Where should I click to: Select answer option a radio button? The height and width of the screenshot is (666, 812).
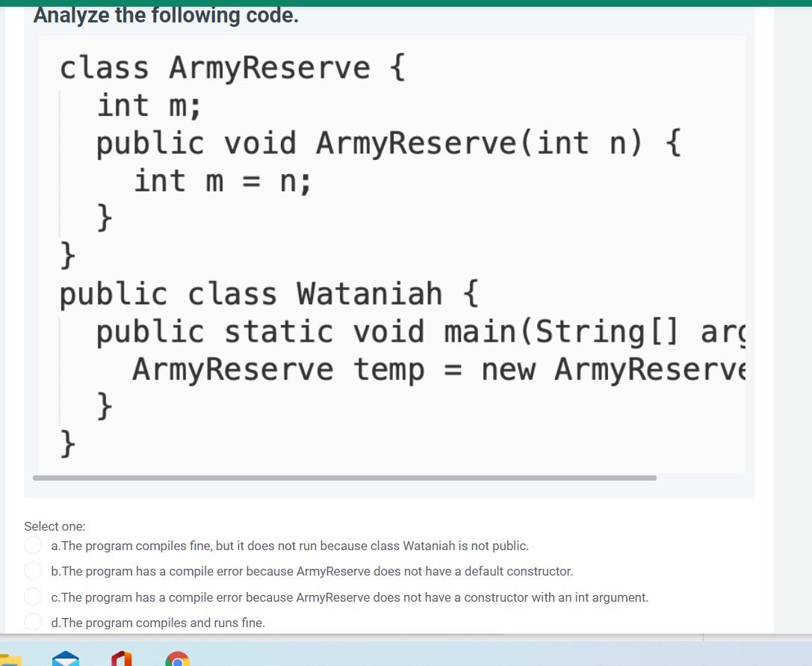(x=33, y=545)
